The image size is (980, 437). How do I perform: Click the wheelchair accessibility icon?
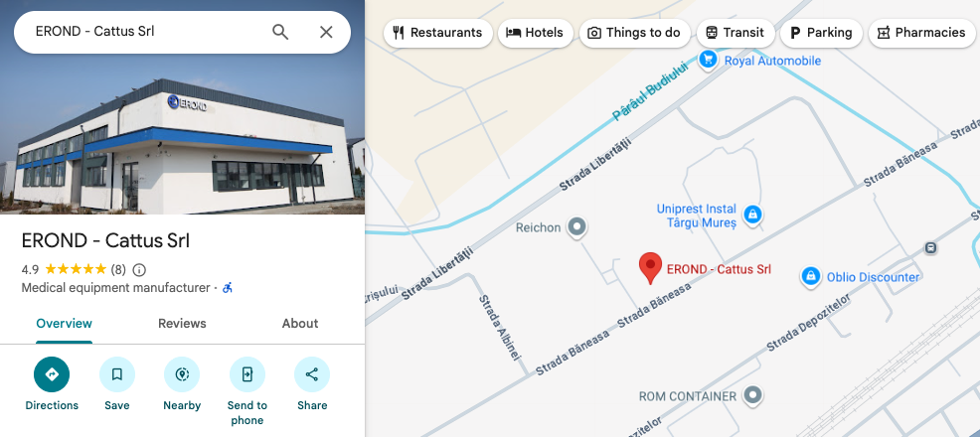tap(228, 288)
